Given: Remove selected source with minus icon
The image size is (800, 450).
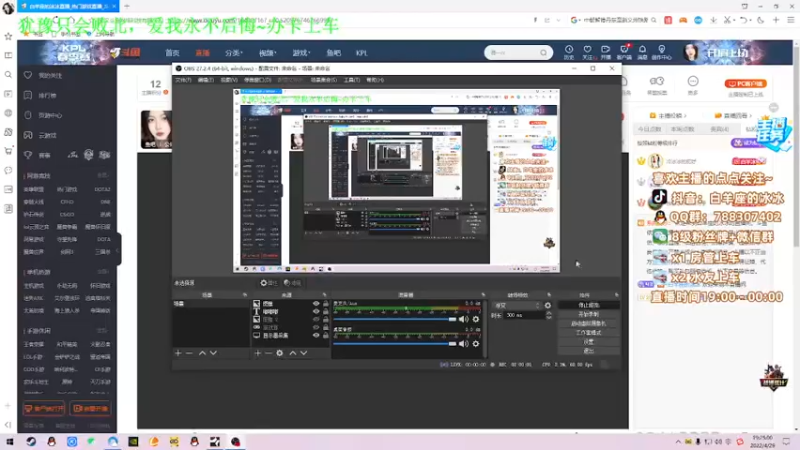Looking at the screenshot, I should click(x=268, y=353).
